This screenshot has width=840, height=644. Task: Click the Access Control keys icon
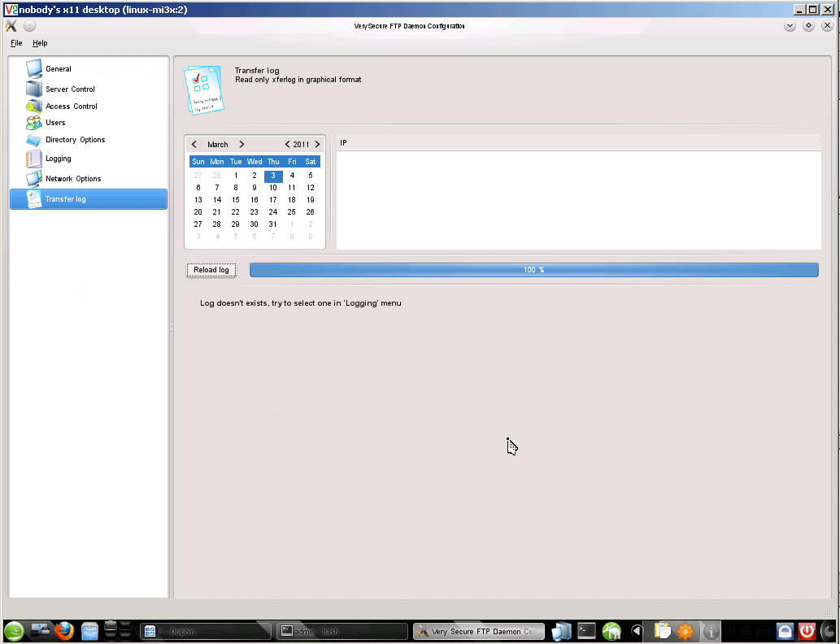34,106
